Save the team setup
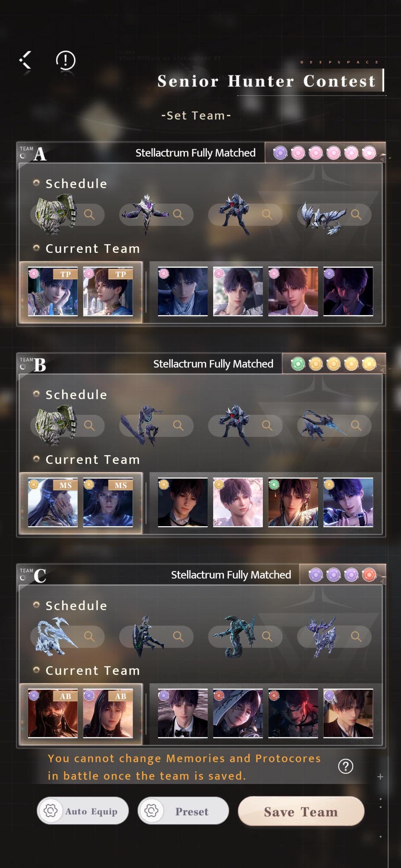This screenshot has width=401, height=868. pyautogui.click(x=301, y=811)
